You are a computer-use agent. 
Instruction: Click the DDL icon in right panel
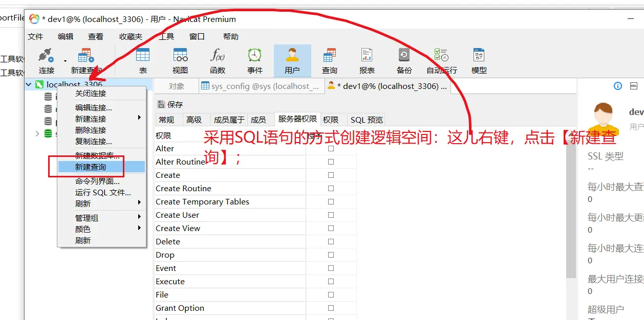(x=633, y=86)
